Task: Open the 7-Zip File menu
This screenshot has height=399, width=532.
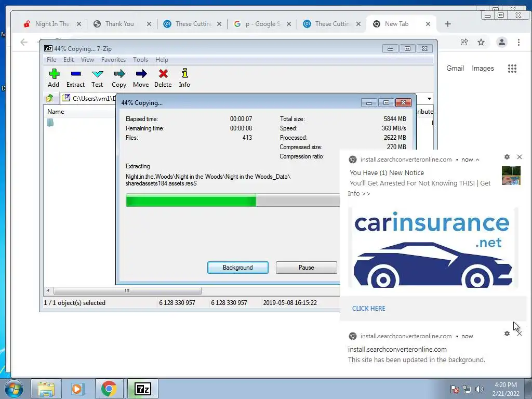Action: pos(51,60)
